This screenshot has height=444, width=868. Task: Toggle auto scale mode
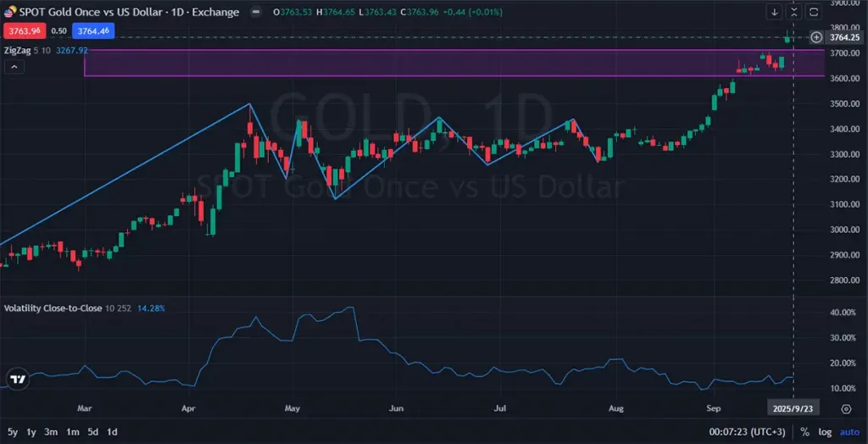(849, 432)
